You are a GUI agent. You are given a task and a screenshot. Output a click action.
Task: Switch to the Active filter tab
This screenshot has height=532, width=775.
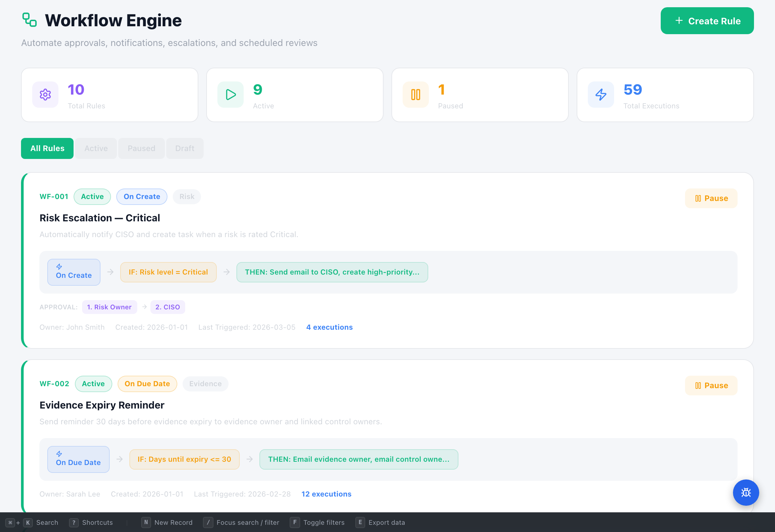click(96, 148)
